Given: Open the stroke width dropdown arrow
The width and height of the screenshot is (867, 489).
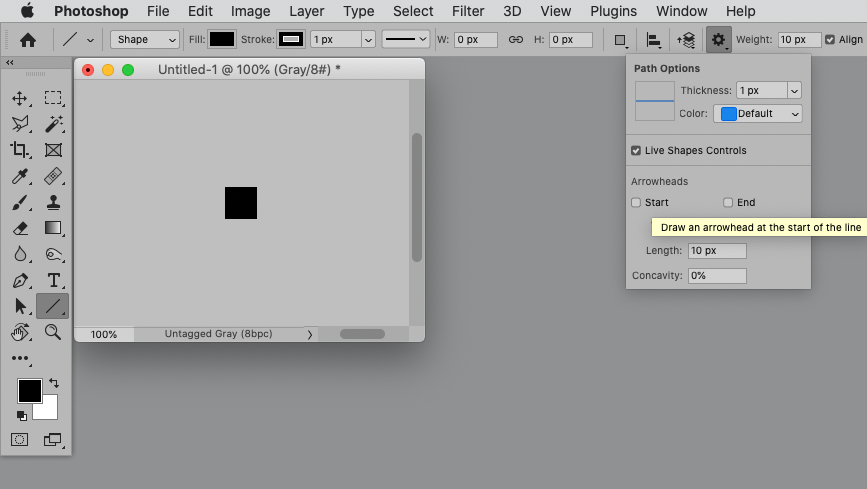Looking at the screenshot, I should (x=368, y=40).
